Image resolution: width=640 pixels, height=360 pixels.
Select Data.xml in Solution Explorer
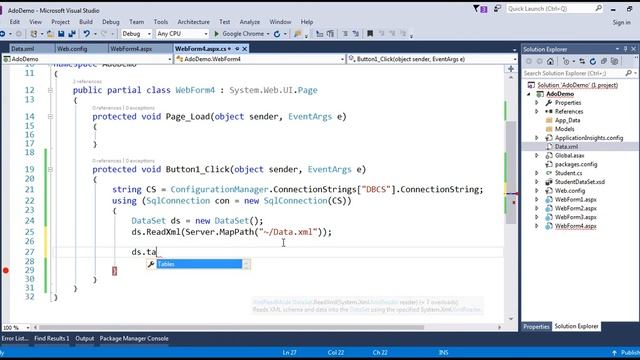566,147
